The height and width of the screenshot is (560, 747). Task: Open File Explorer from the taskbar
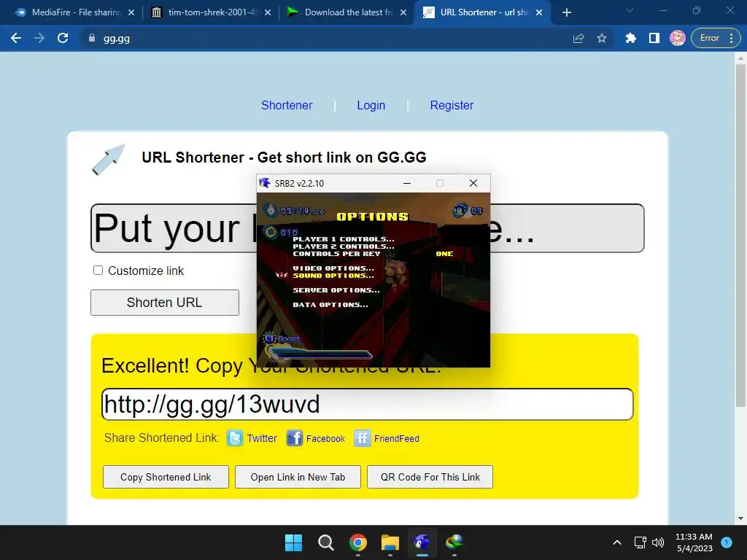tap(390, 542)
